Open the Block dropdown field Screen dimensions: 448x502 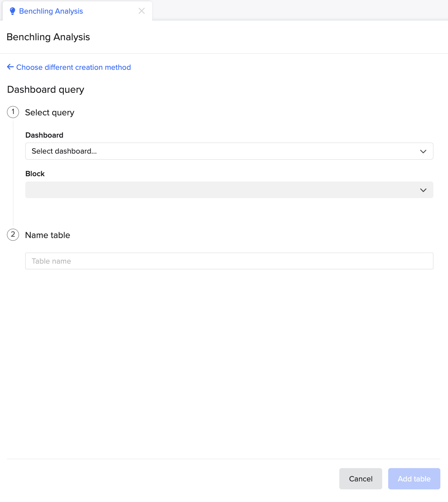coord(229,190)
